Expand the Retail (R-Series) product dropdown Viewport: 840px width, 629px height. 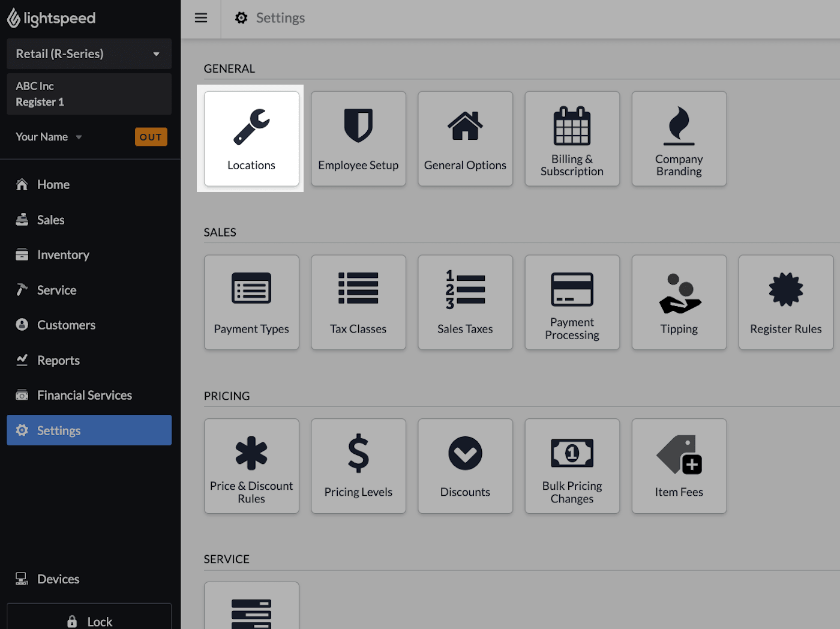tap(89, 54)
